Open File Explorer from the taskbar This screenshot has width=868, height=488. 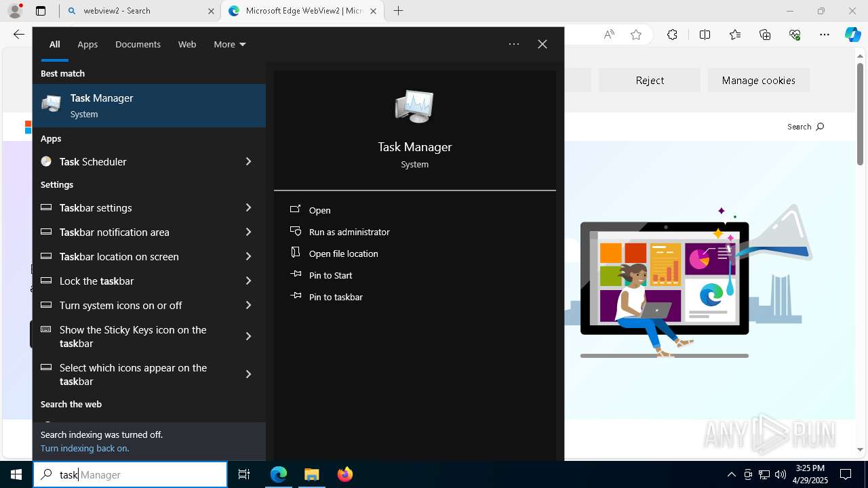312,474
